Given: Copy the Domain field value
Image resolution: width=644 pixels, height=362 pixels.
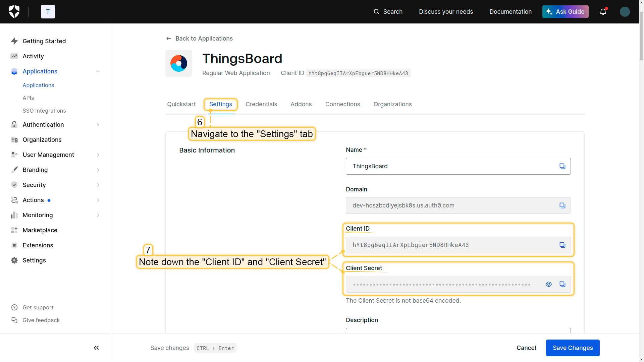Looking at the screenshot, I should pyautogui.click(x=562, y=205).
